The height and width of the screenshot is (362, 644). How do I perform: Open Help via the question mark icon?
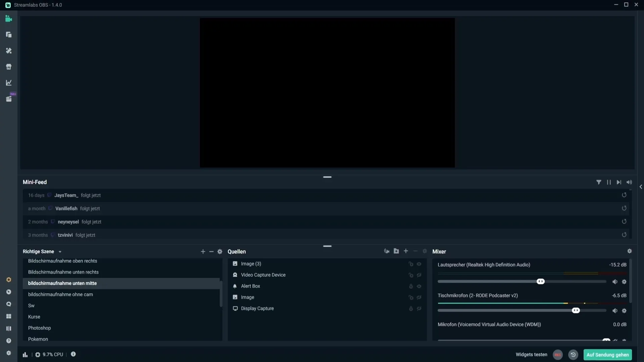pyautogui.click(x=9, y=341)
